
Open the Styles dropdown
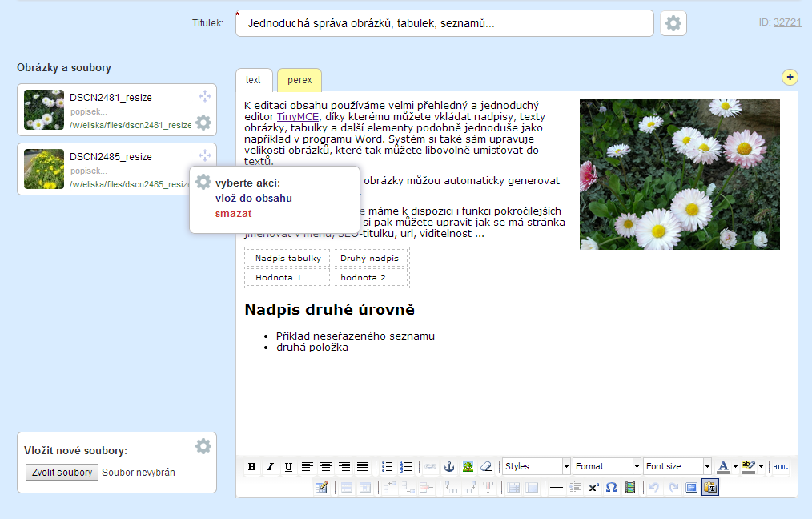point(537,466)
